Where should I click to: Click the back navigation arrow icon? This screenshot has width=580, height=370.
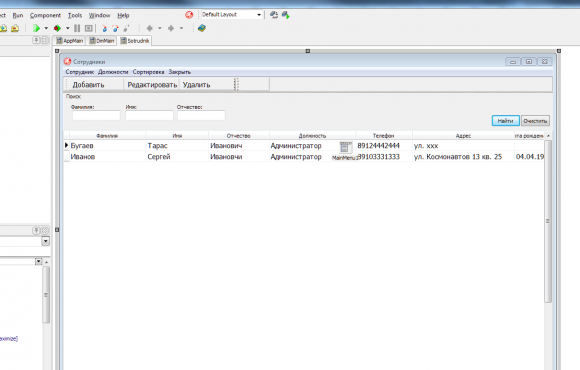point(150,28)
